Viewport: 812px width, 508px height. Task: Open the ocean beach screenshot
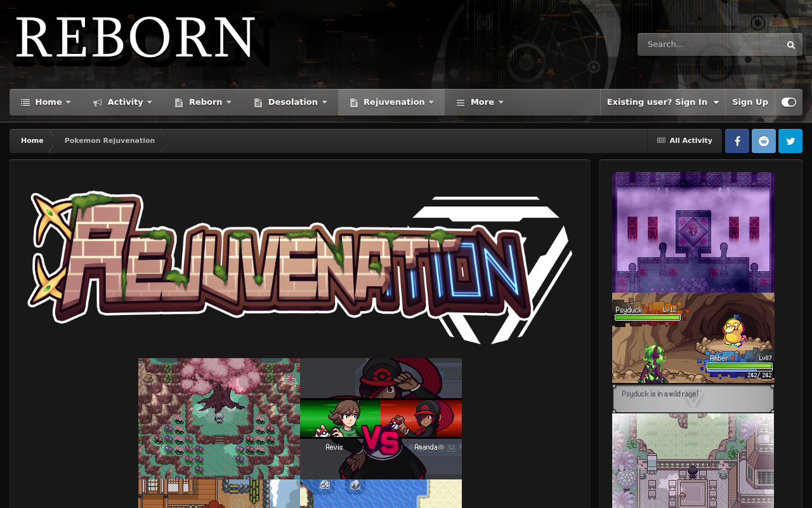tap(381, 493)
